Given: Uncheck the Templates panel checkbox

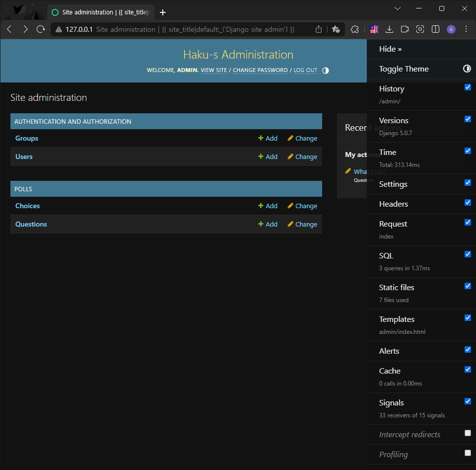Looking at the screenshot, I should 468,318.
